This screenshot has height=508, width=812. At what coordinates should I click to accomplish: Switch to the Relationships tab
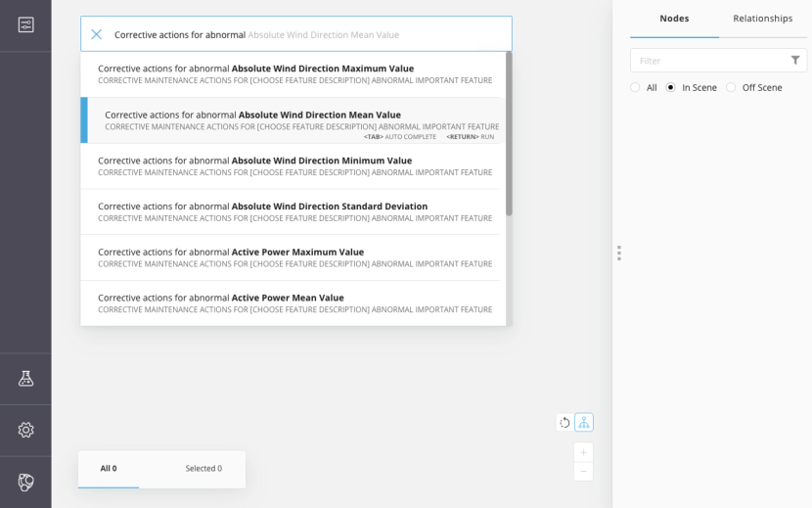(763, 19)
